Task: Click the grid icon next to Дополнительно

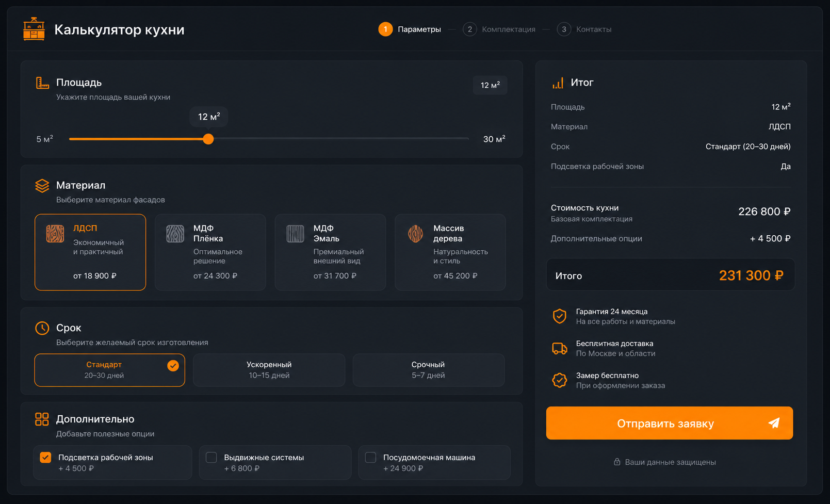Action: tap(42, 419)
